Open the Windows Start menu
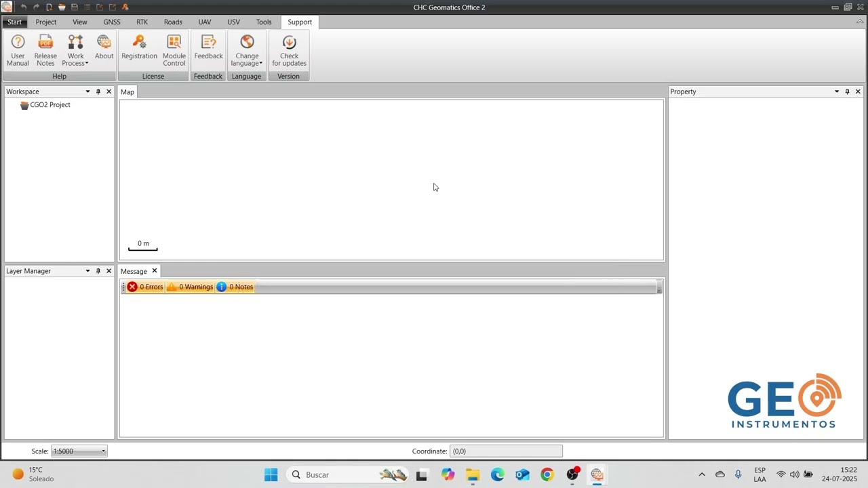The width and height of the screenshot is (868, 488). click(x=271, y=474)
